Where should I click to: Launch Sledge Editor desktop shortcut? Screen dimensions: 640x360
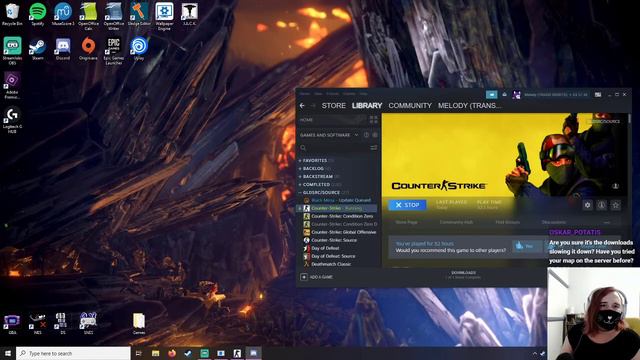click(x=139, y=14)
